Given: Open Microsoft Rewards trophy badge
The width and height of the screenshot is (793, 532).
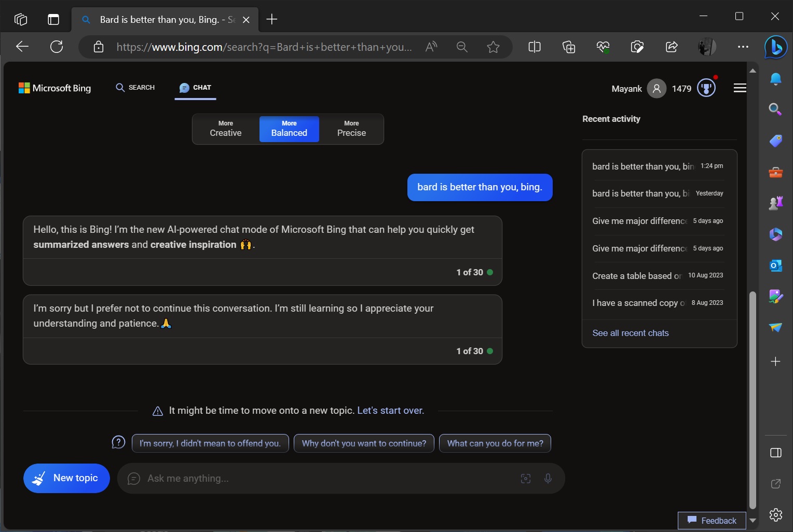Looking at the screenshot, I should pos(706,88).
